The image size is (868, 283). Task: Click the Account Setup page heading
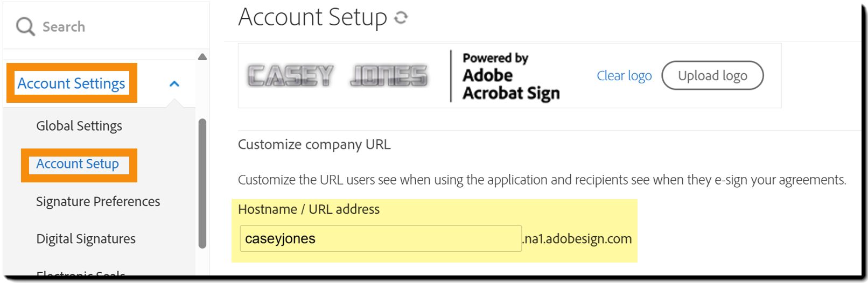coord(312,17)
